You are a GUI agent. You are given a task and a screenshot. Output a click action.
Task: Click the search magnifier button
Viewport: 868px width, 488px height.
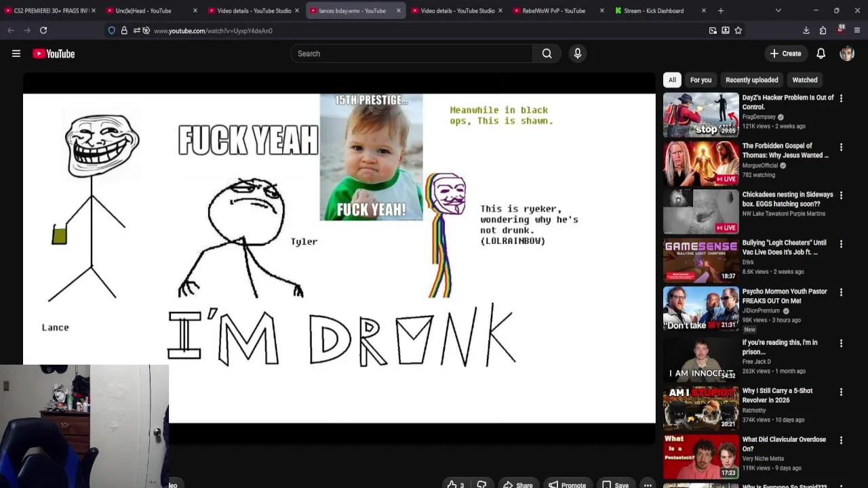tap(547, 54)
